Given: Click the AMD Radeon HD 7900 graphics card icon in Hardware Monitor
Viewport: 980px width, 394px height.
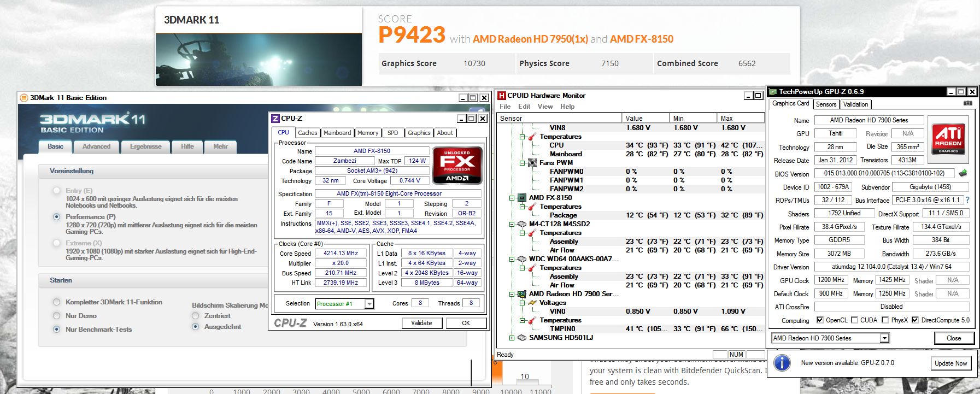Looking at the screenshot, I should (x=522, y=294).
